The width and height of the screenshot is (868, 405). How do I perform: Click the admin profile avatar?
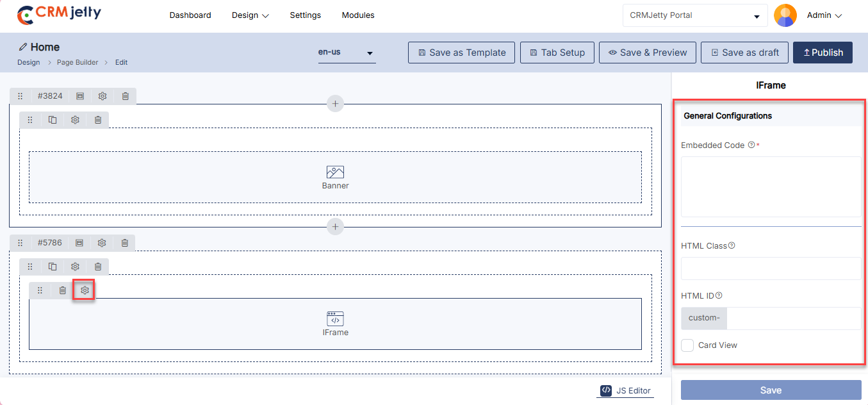click(785, 15)
